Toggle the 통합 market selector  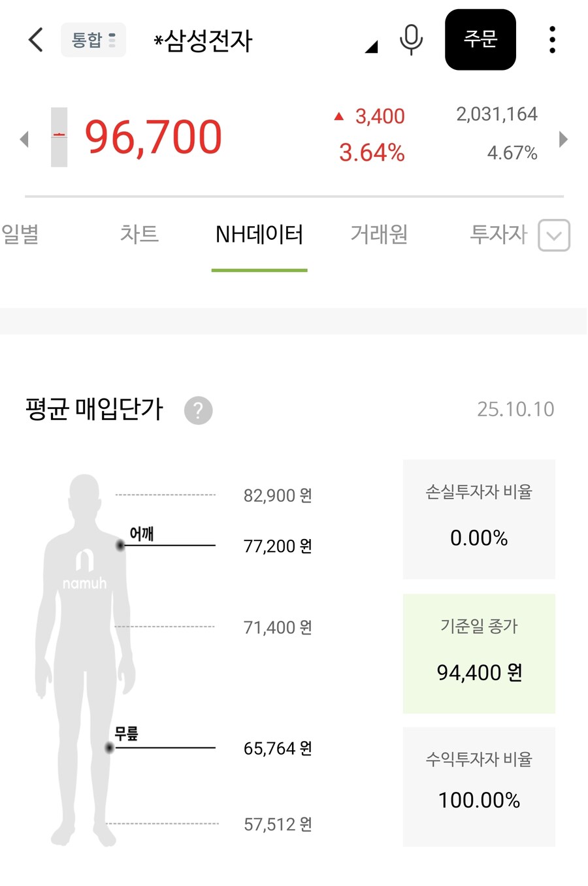(x=93, y=40)
